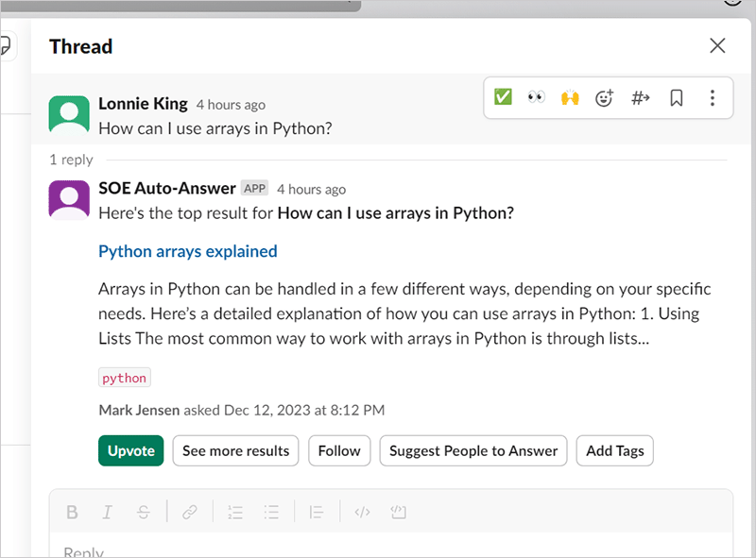Open the add reaction emoji picker

(x=605, y=97)
